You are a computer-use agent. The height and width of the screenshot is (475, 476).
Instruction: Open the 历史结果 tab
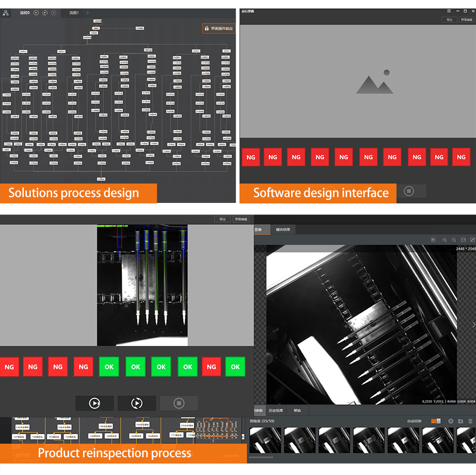(x=276, y=410)
